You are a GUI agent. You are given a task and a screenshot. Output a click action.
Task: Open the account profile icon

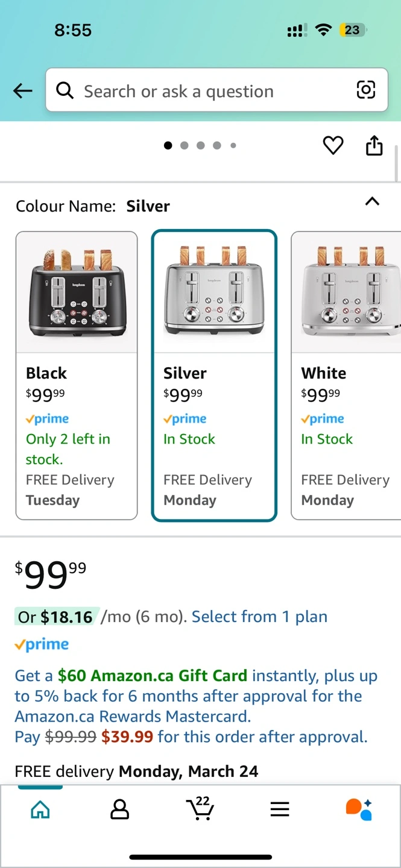(120, 809)
